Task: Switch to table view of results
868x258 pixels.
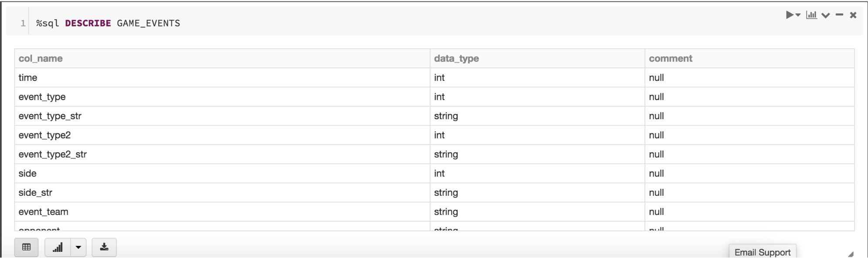Action: [x=27, y=247]
